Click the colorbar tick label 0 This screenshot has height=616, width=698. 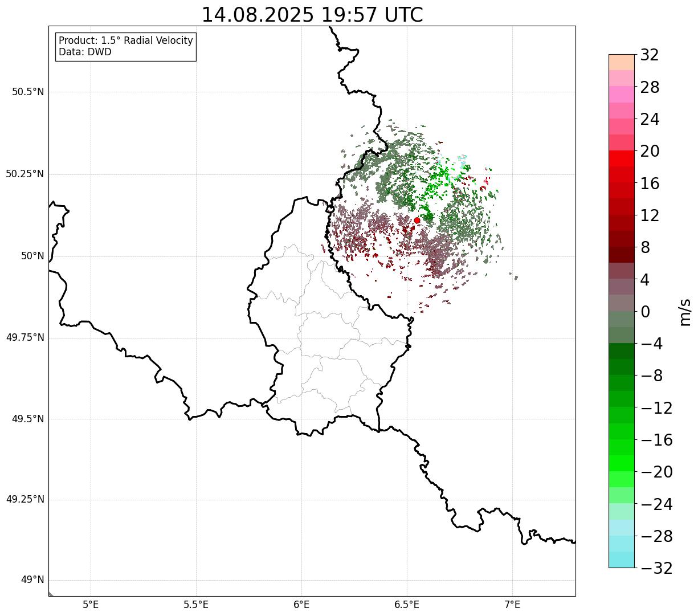[645, 312]
